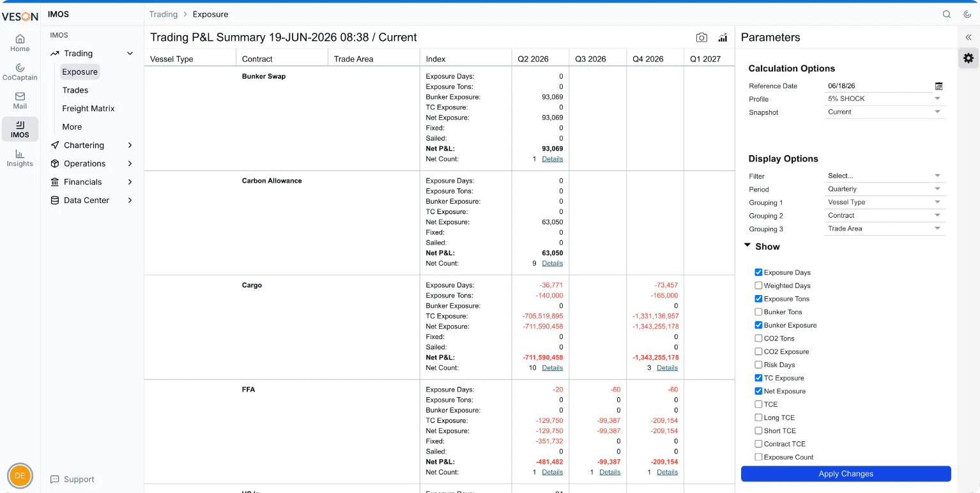Enable the Exposure Count checkbox
Viewport: 980px width, 493px height.
click(758, 457)
